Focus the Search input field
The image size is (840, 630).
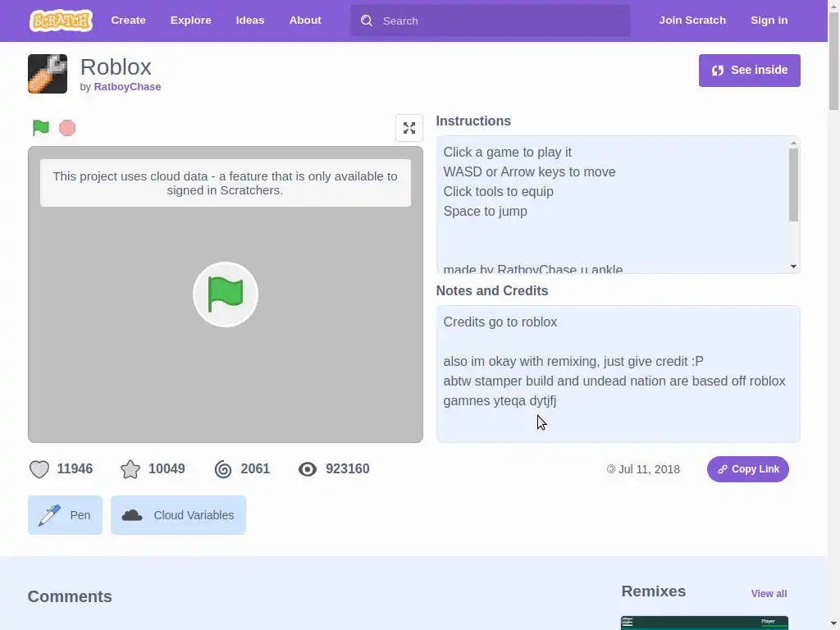point(490,21)
